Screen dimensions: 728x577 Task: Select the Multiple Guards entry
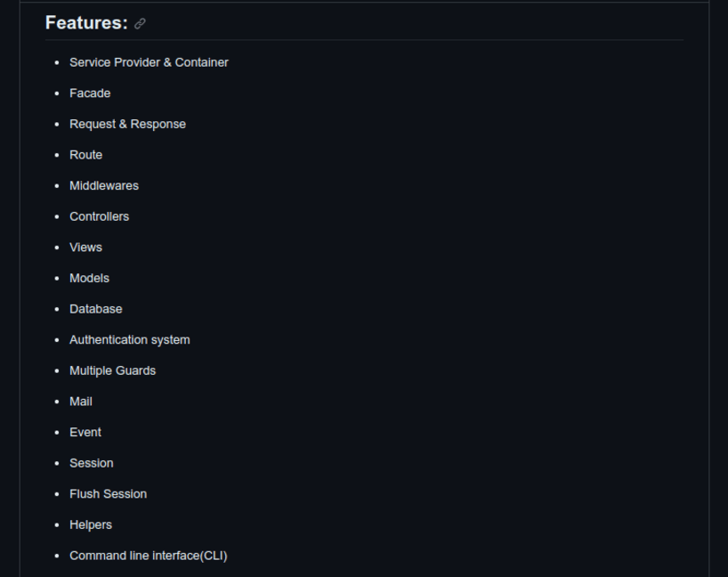pos(112,370)
